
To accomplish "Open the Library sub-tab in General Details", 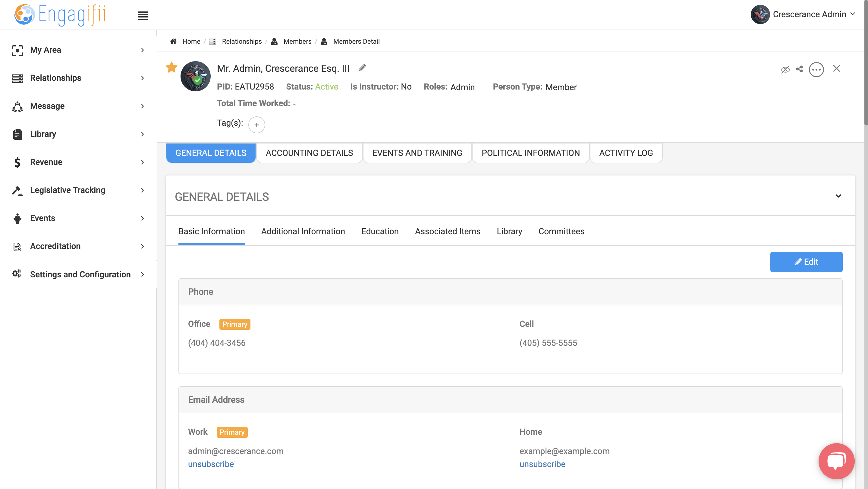I will click(509, 231).
